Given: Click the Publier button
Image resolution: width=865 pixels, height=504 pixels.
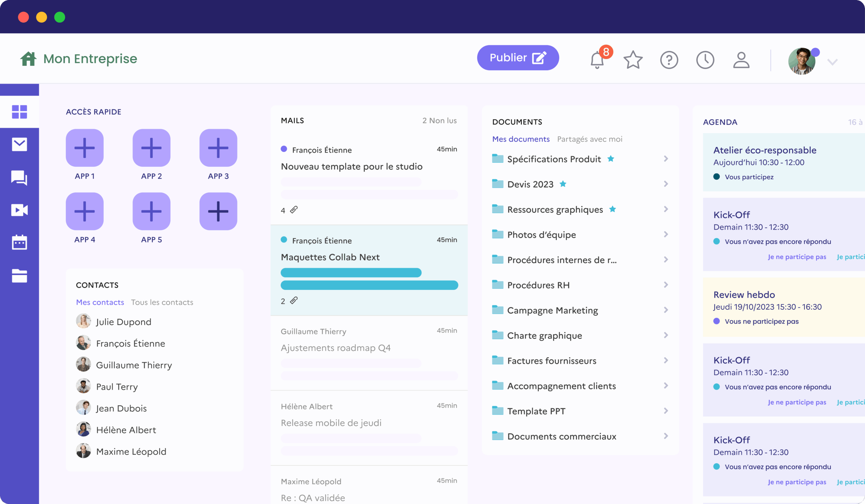Looking at the screenshot, I should [518, 58].
